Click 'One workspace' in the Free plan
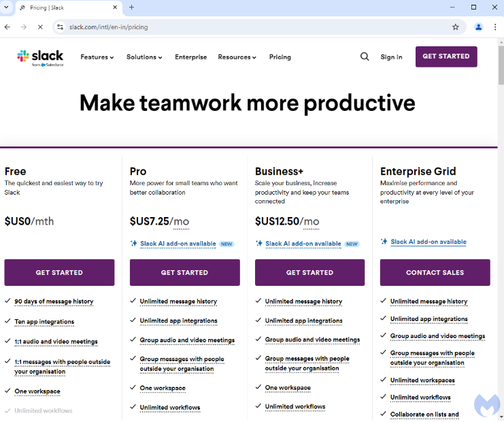 (x=37, y=391)
